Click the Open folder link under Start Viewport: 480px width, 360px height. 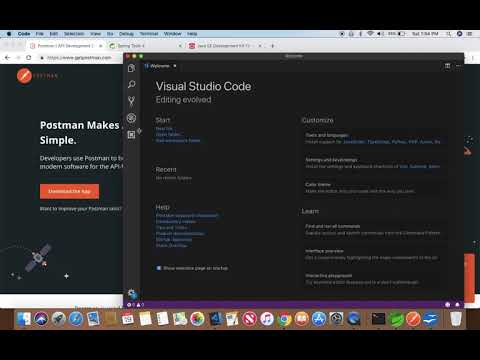click(x=168, y=134)
